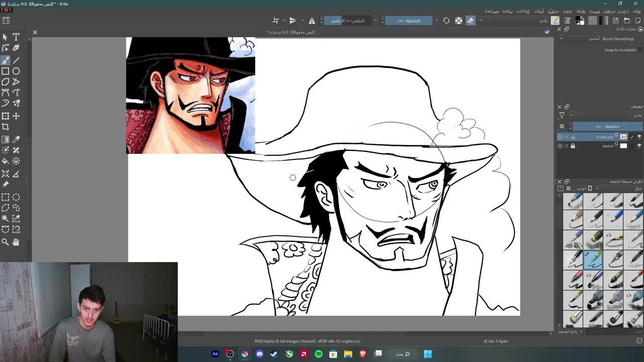Select the Move tool
644x362 pixels.
point(16,116)
